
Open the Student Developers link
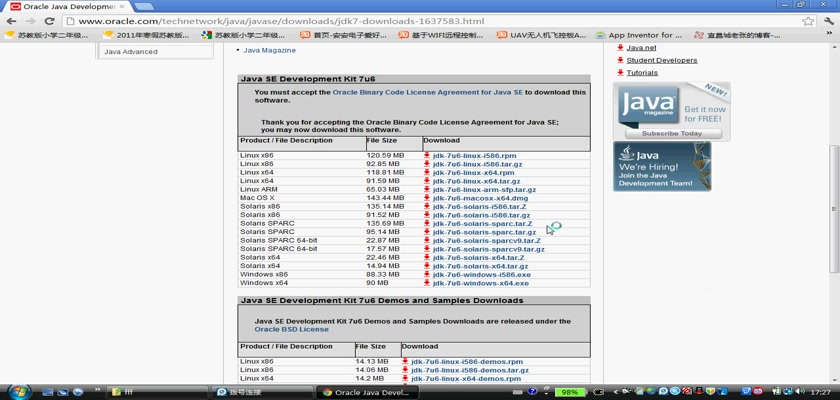(662, 61)
